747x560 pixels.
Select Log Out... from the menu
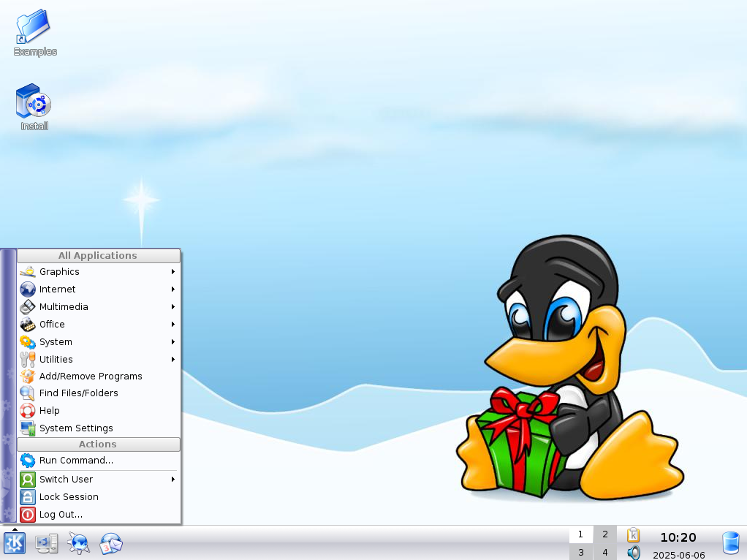point(99,515)
